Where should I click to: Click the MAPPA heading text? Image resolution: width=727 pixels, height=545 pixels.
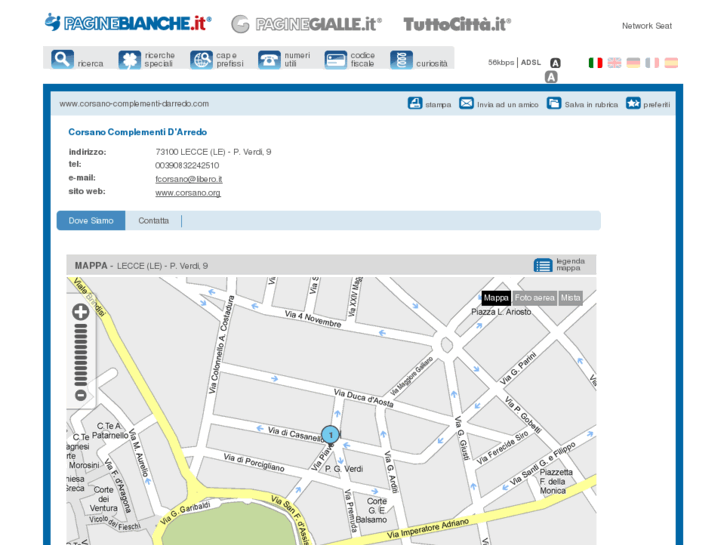point(91,266)
